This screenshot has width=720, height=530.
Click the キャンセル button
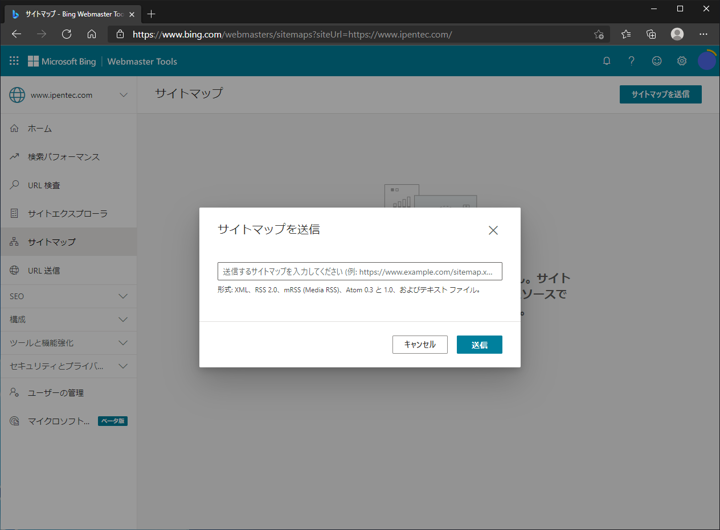point(420,344)
